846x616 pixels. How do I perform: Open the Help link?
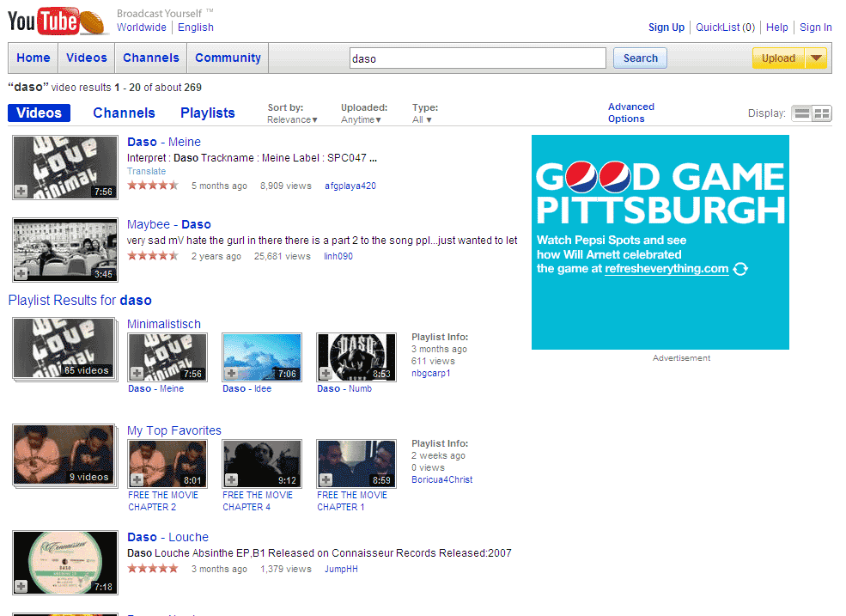[777, 27]
